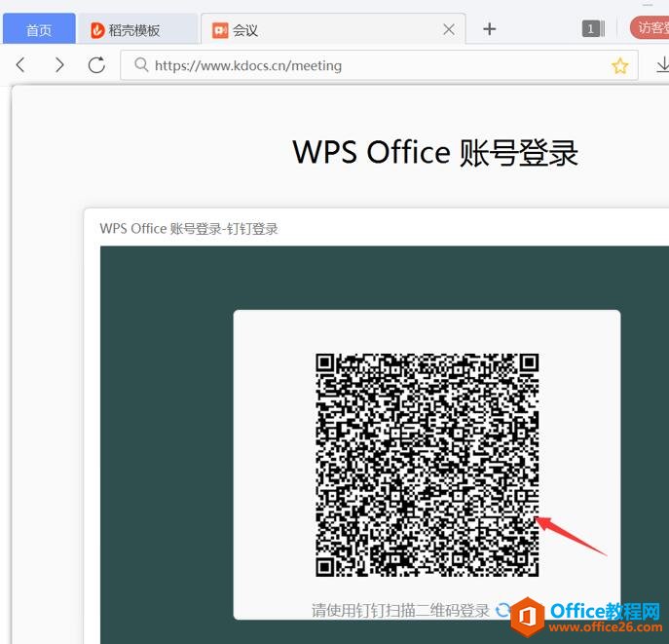The height and width of the screenshot is (644, 669).
Task: Select the 会议 tab
Action: (333, 29)
